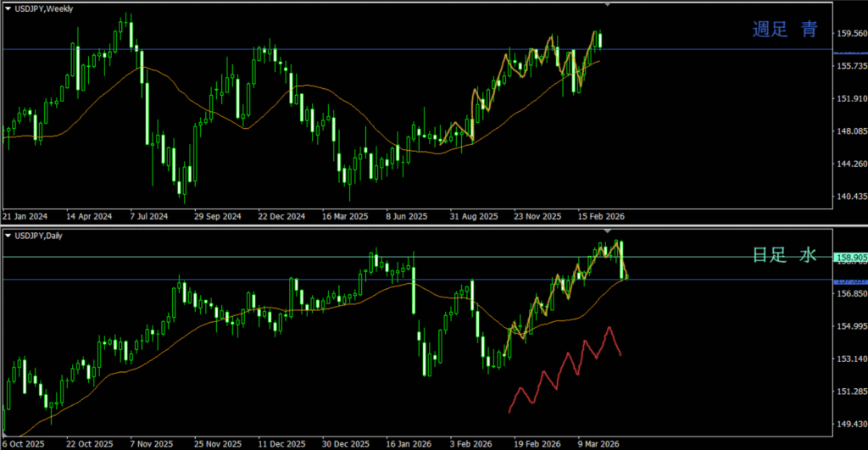Click the 9 Mar 2026 date on daily timeline

(599, 443)
